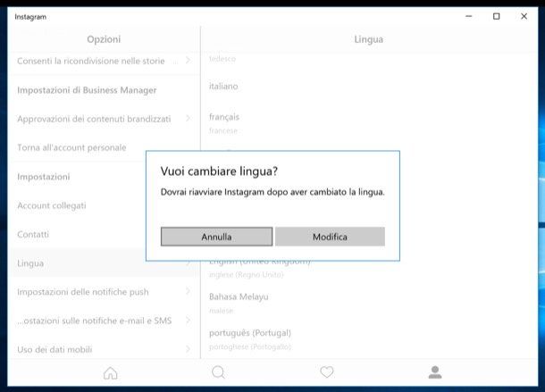The width and height of the screenshot is (545, 392).
Task: Expand Impostazioni delle notifiche push chevron
Action: tap(188, 291)
